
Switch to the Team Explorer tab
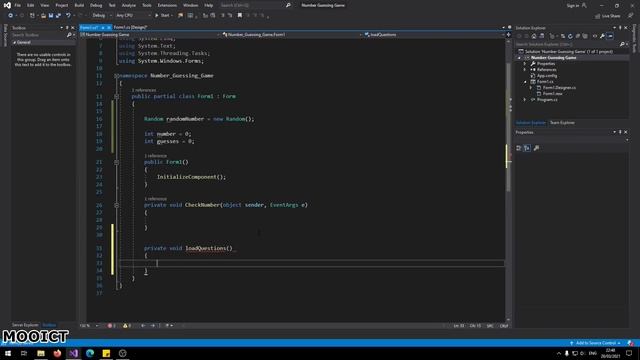click(x=562, y=122)
